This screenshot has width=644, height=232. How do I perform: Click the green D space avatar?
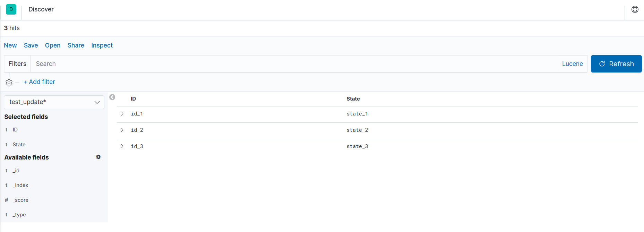click(x=11, y=9)
